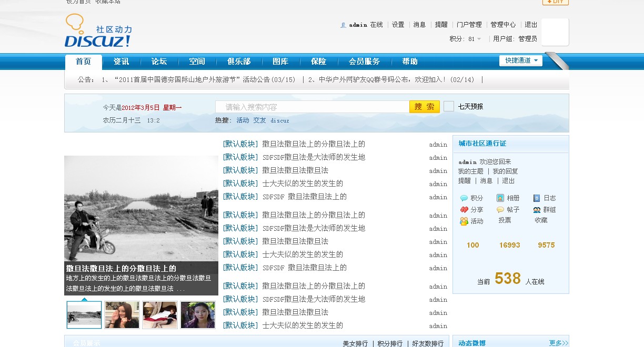Click the admin username in top bar

coord(358,25)
